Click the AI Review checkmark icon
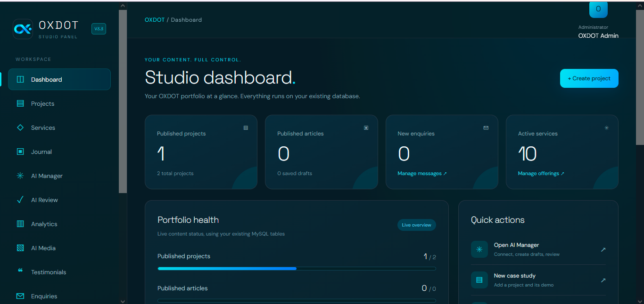The height and width of the screenshot is (304, 644). click(x=20, y=200)
